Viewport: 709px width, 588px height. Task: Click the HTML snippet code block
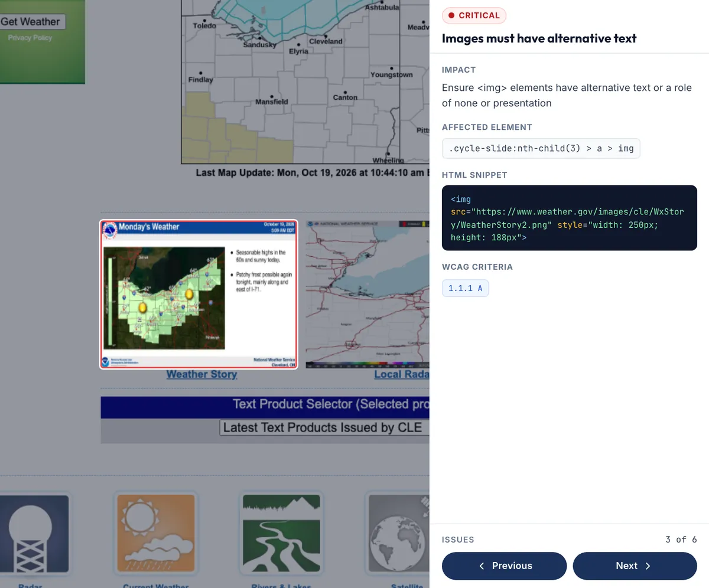click(x=570, y=218)
